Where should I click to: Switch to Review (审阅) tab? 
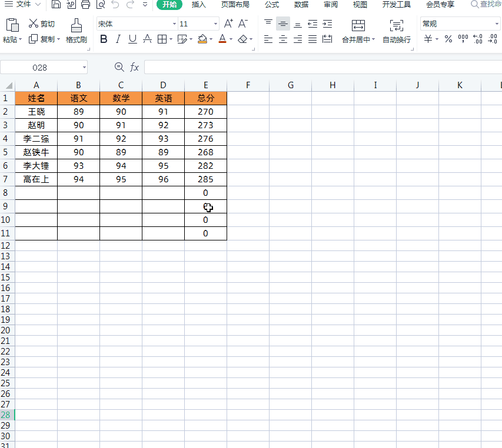tap(331, 4)
